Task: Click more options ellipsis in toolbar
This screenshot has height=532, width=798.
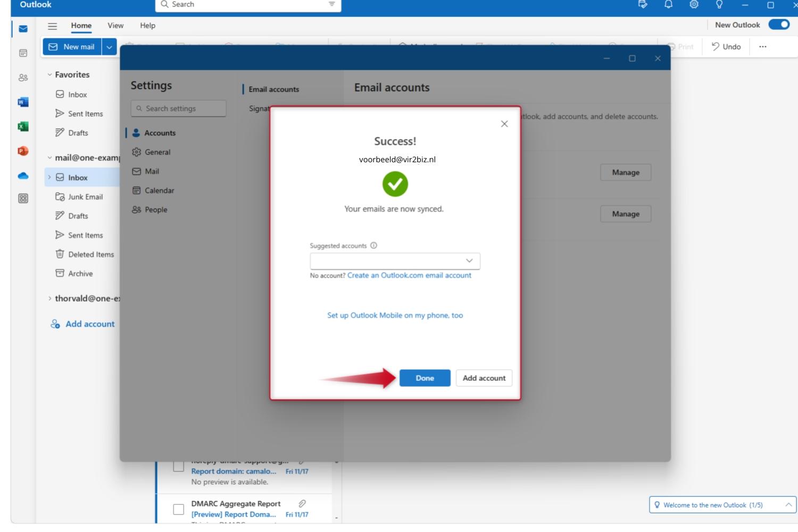Action: (x=762, y=47)
